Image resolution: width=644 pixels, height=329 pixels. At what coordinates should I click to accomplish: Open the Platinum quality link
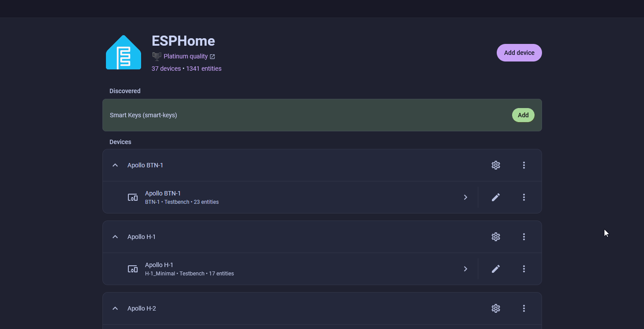pyautogui.click(x=186, y=56)
